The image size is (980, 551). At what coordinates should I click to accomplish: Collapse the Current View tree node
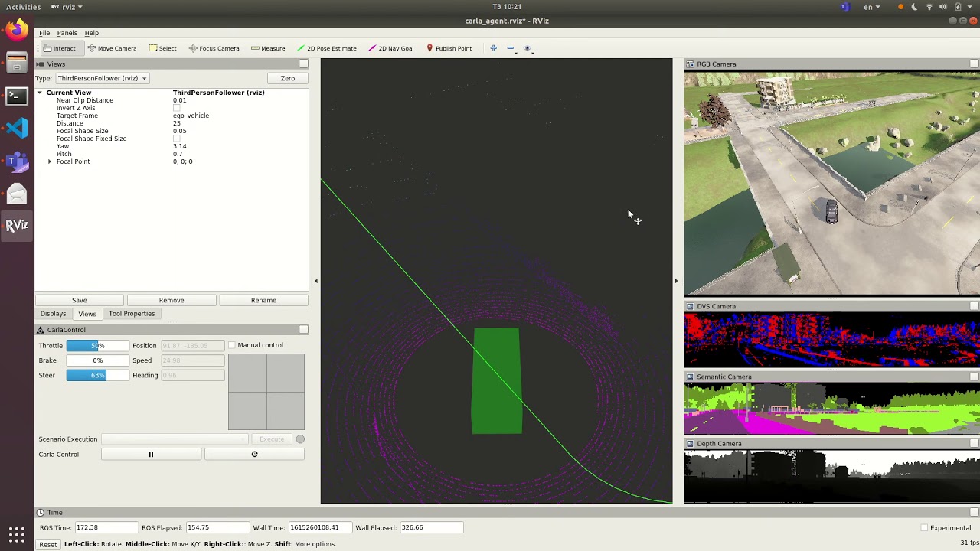pyautogui.click(x=40, y=93)
